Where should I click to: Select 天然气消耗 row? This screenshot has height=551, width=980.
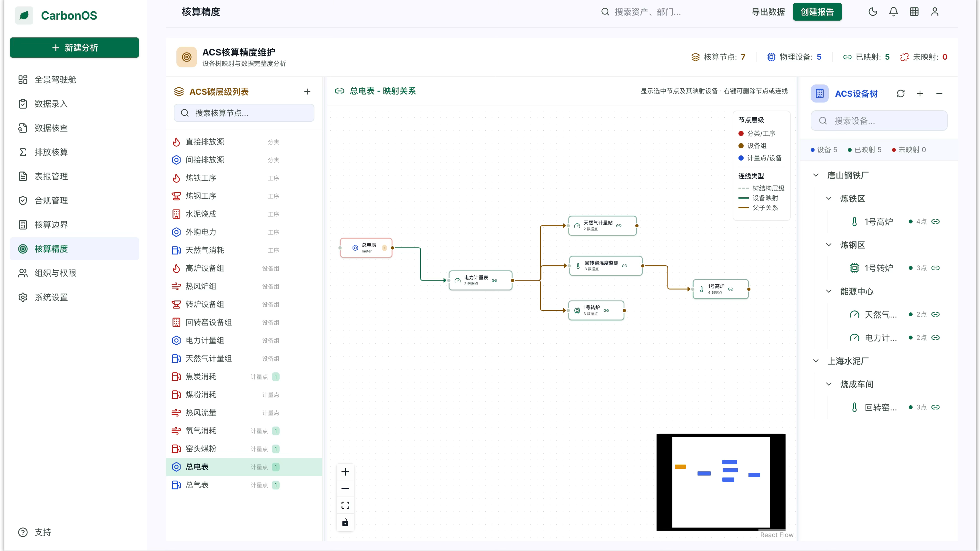click(244, 250)
